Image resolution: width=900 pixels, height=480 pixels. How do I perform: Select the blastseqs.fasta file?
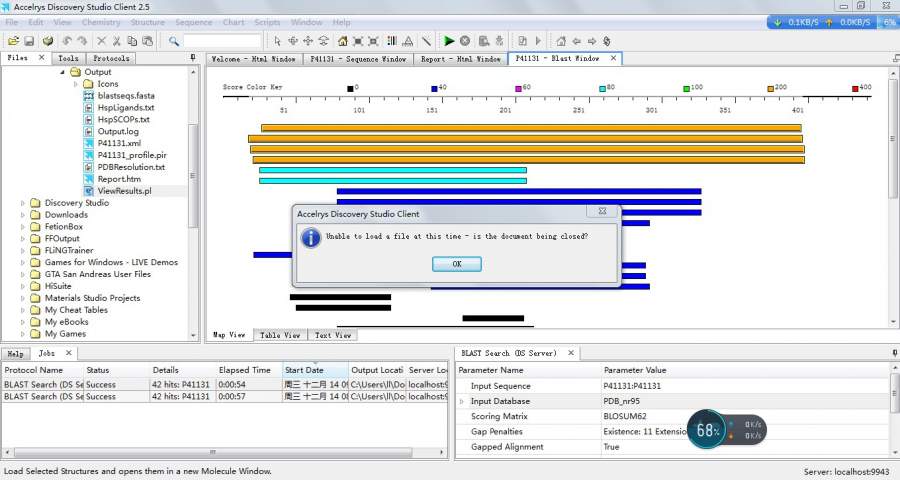126,96
